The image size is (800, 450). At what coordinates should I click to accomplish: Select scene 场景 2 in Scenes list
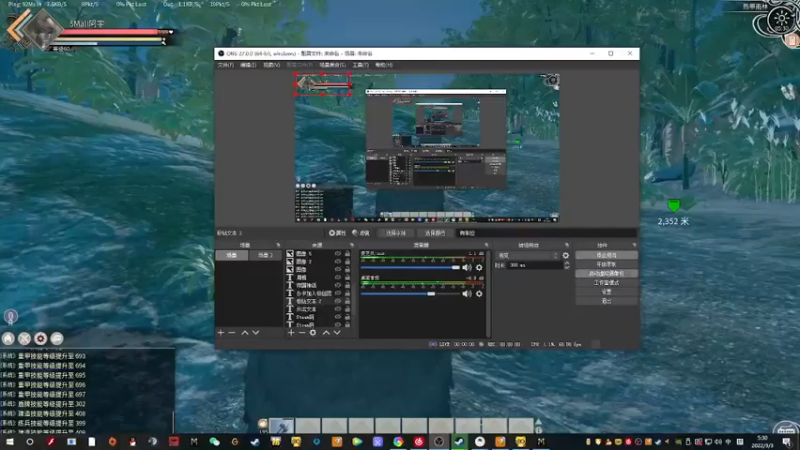pos(265,255)
